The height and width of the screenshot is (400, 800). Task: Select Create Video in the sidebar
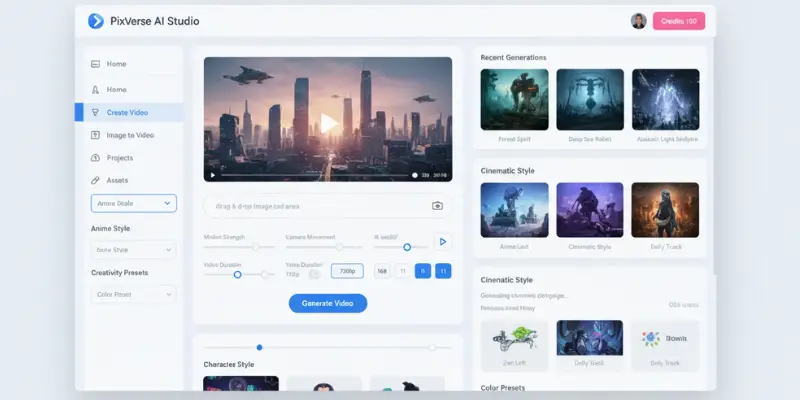129,112
